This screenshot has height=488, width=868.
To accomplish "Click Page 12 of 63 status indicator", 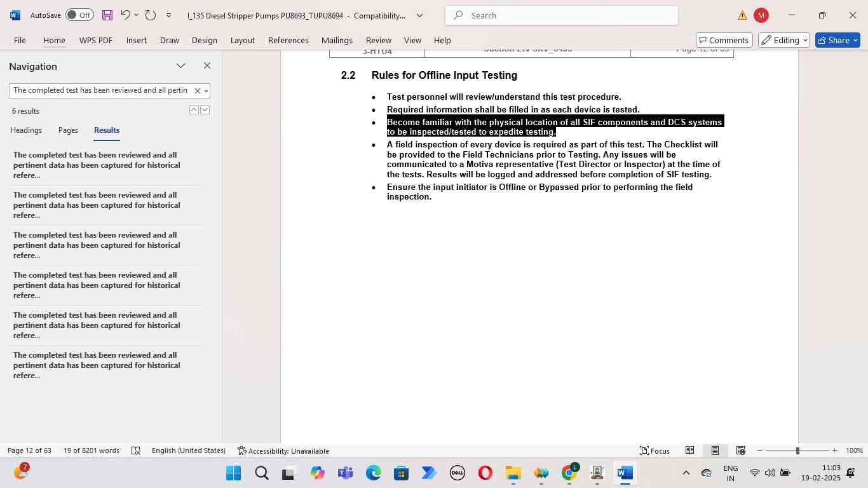I will tap(29, 451).
